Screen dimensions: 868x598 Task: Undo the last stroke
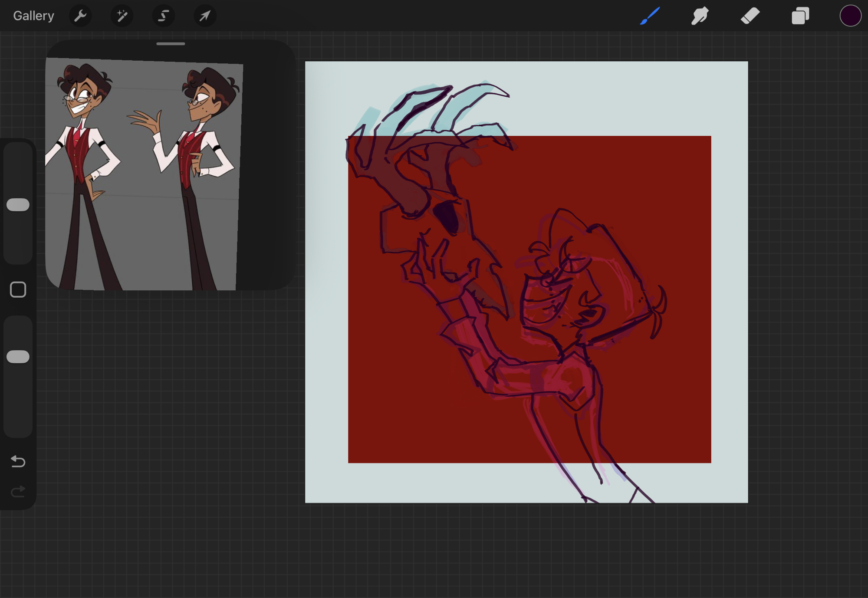18,461
